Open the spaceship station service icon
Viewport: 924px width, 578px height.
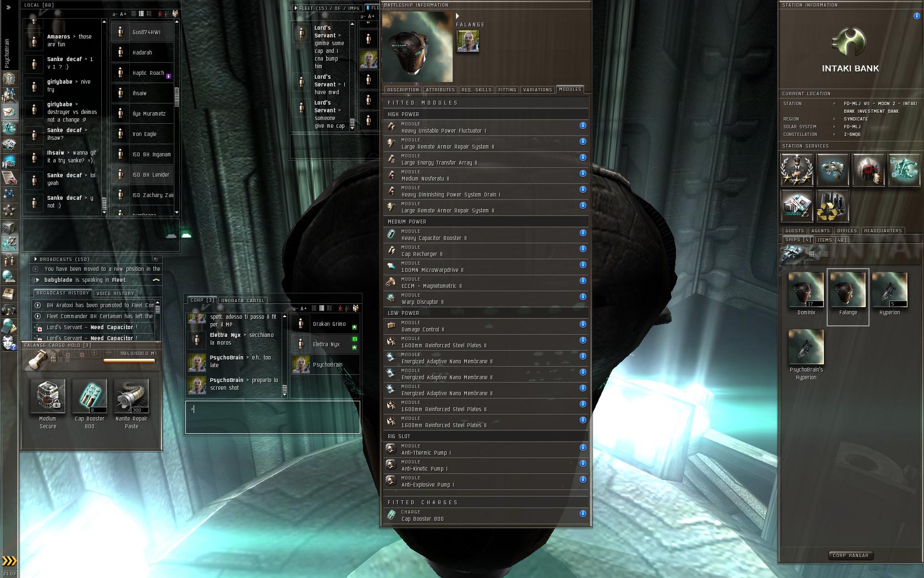coord(833,170)
